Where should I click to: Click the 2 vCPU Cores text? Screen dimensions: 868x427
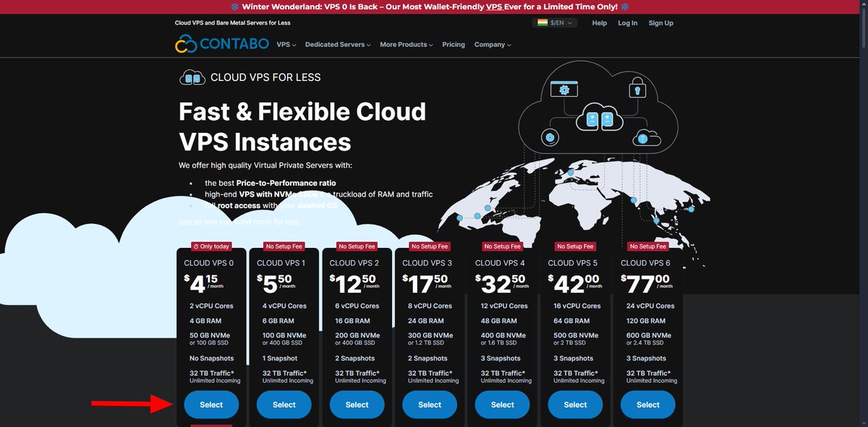[212, 306]
